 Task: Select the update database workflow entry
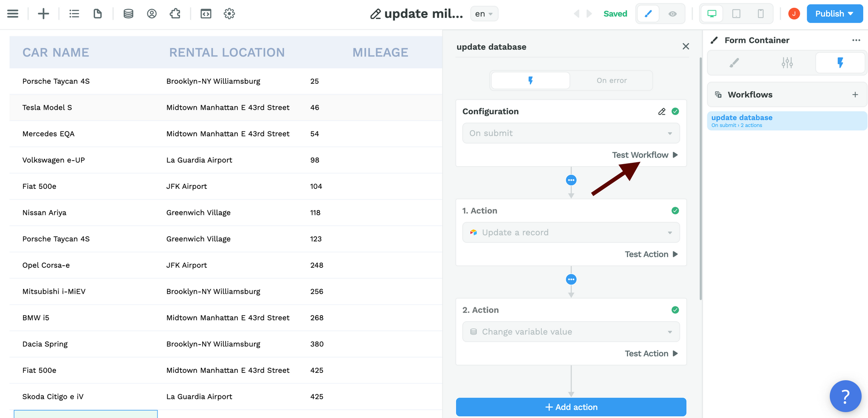pos(787,121)
